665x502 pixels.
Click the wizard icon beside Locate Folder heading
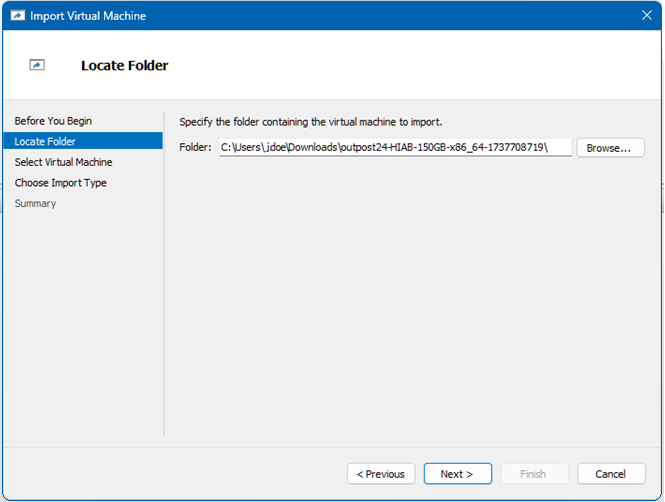[x=37, y=65]
